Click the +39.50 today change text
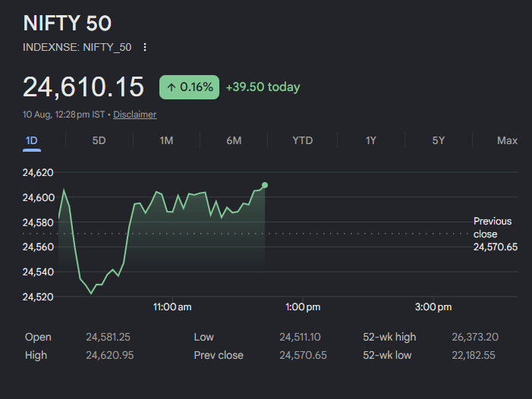Image resolution: width=532 pixels, height=399 pixels. (x=263, y=87)
